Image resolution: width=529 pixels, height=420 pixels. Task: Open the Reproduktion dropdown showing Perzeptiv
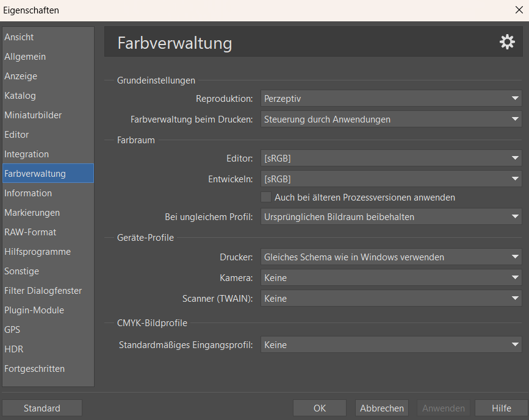(x=391, y=98)
